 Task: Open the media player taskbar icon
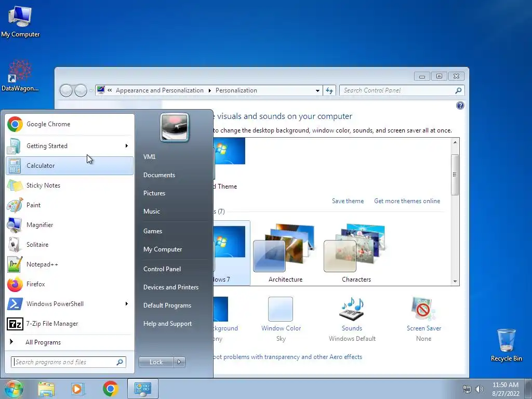coord(78,389)
